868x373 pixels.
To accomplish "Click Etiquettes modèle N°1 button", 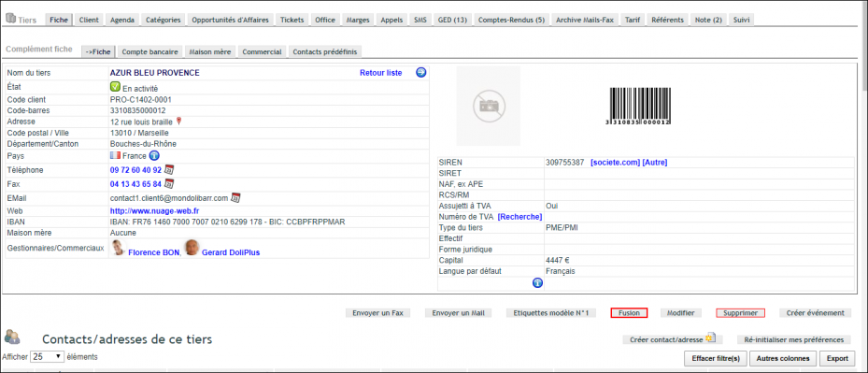I will point(551,313).
